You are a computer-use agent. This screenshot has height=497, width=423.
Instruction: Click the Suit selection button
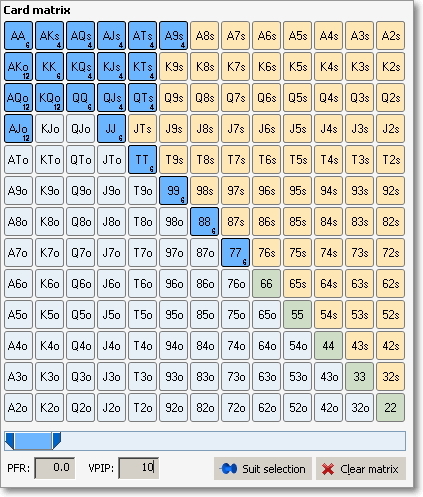(263, 469)
